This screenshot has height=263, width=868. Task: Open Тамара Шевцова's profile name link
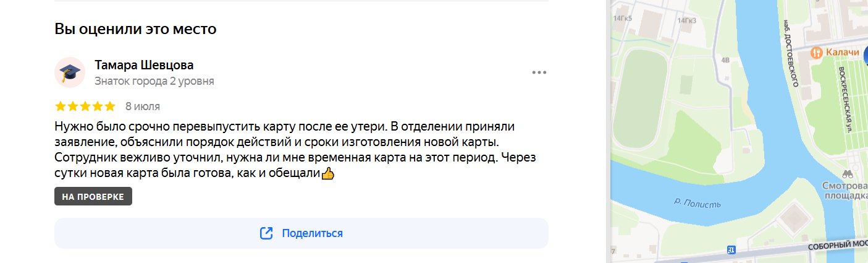[144, 65]
